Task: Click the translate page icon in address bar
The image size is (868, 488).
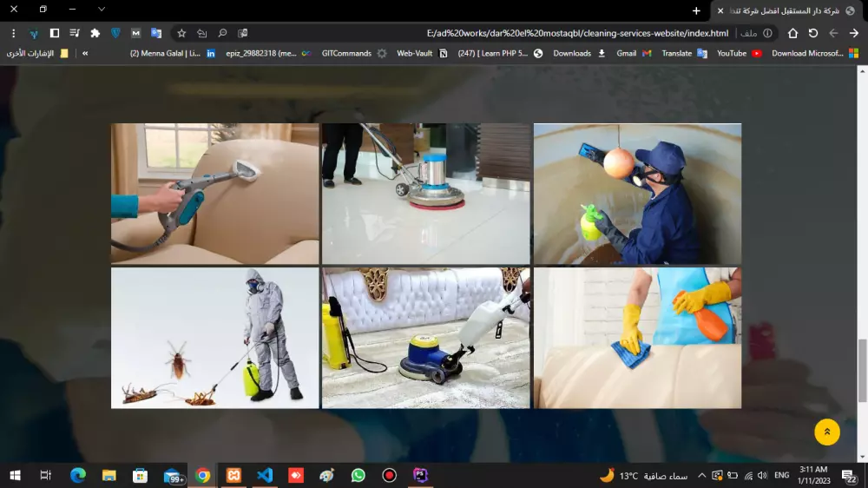Action: tap(242, 33)
